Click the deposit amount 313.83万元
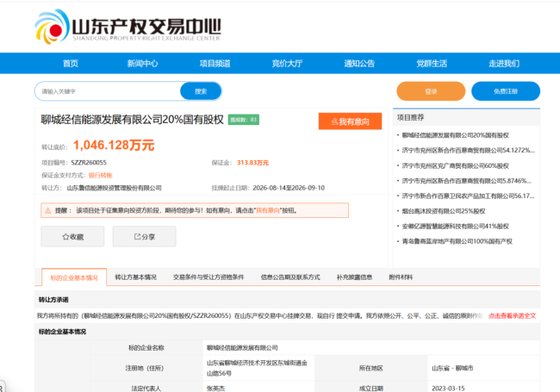The height and width of the screenshot is (392, 560). (252, 163)
